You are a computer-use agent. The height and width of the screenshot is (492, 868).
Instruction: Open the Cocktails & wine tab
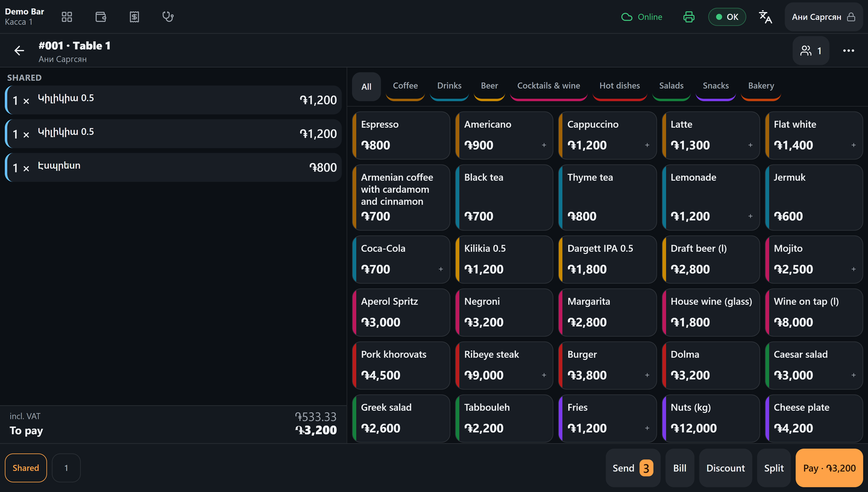pos(549,86)
